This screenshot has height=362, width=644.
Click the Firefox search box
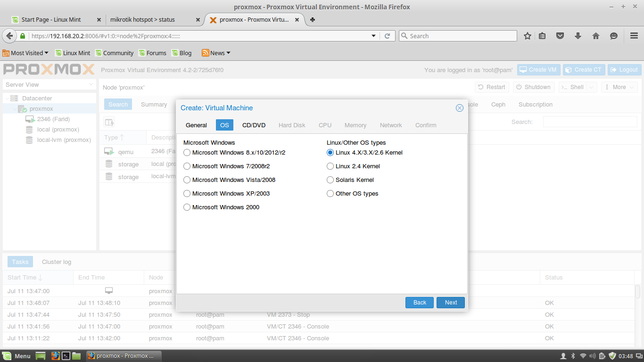coord(458,36)
